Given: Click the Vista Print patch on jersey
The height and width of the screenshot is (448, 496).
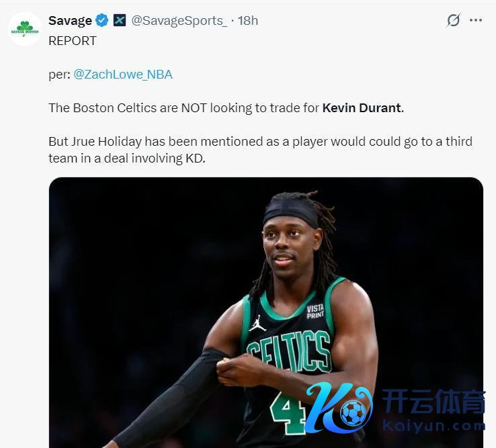Looking at the screenshot, I should [x=315, y=312].
